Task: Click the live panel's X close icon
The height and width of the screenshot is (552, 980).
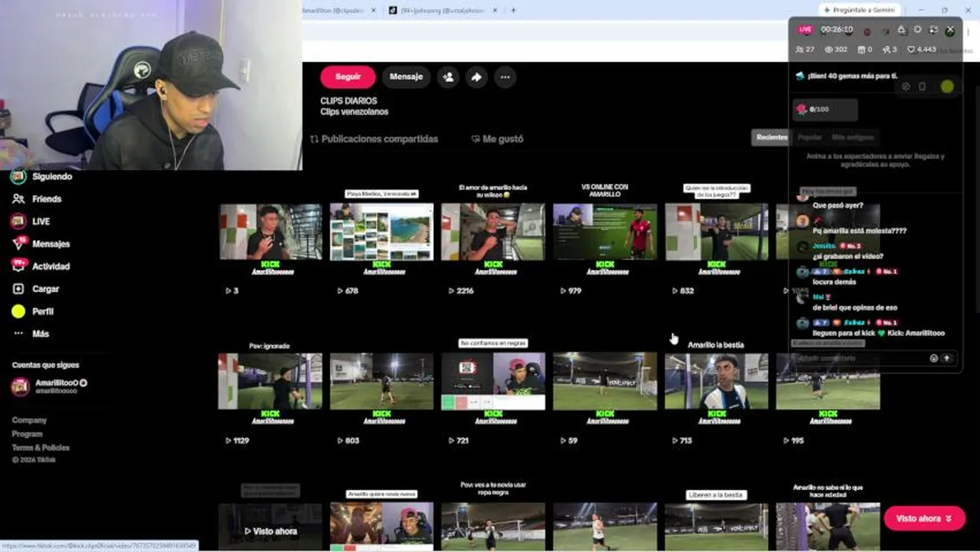Action: [x=950, y=30]
